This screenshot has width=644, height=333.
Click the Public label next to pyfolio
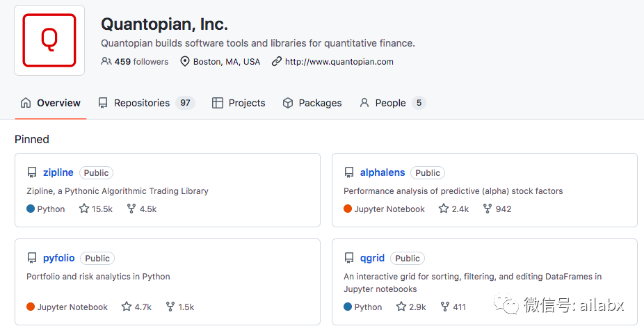pos(97,259)
